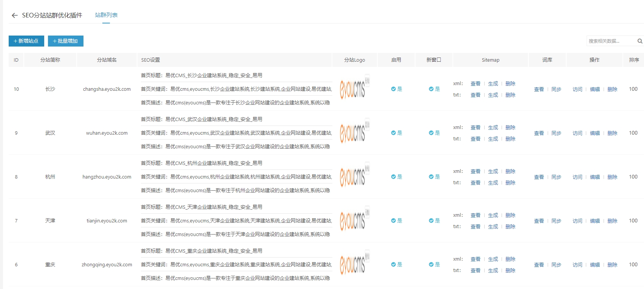The image size is (644, 289).
Task: Switch to the 站群列表 tab
Action: coord(106,15)
